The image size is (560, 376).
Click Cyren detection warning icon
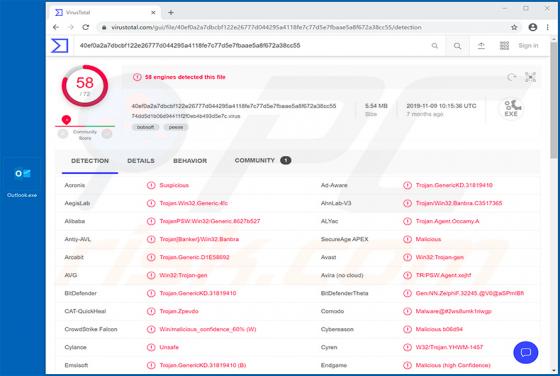pos(407,347)
